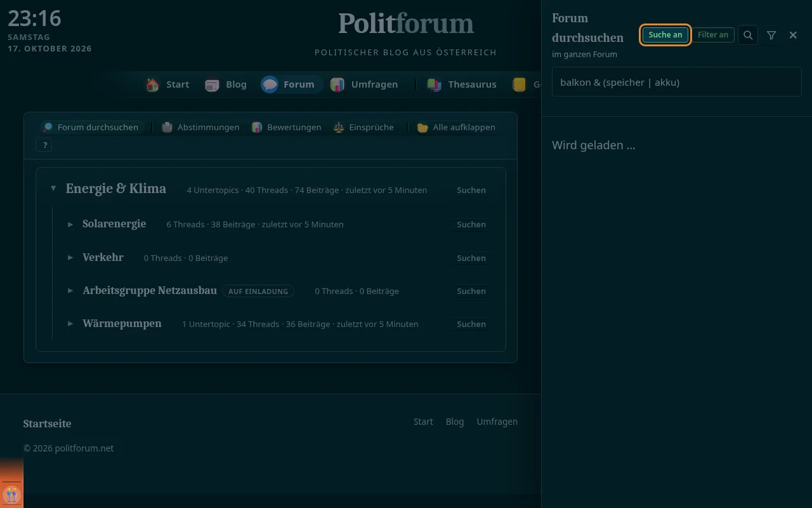Click Suchen in Wärmepumpen row
The width and height of the screenshot is (812, 508).
click(471, 324)
